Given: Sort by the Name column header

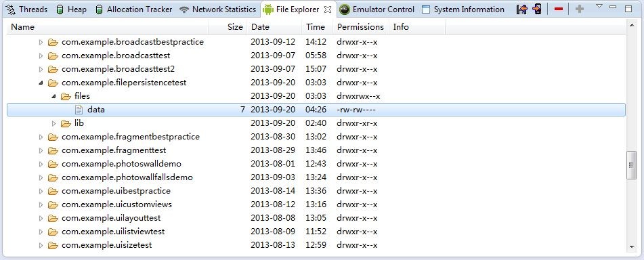Looking at the screenshot, I should coord(108,27).
